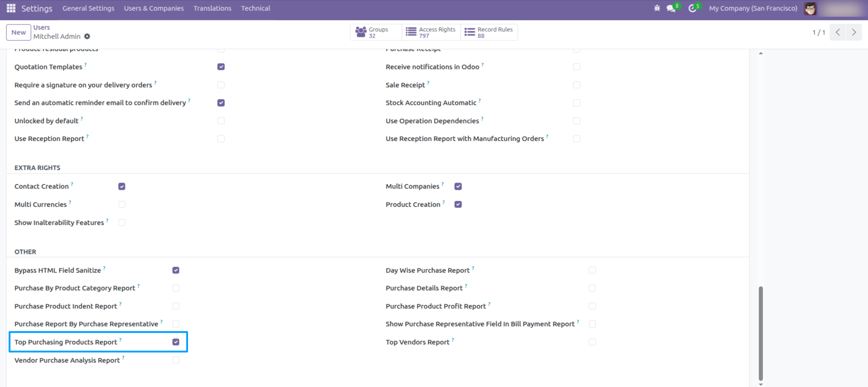Go to previous record arrow
The image size is (868, 387).
[x=838, y=32]
